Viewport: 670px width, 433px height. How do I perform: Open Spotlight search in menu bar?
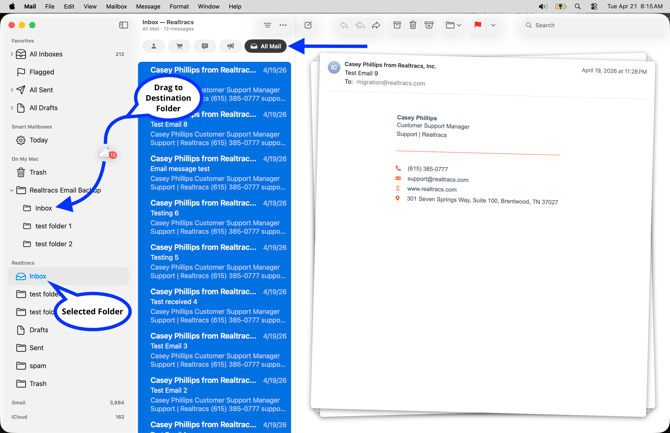tap(577, 6)
